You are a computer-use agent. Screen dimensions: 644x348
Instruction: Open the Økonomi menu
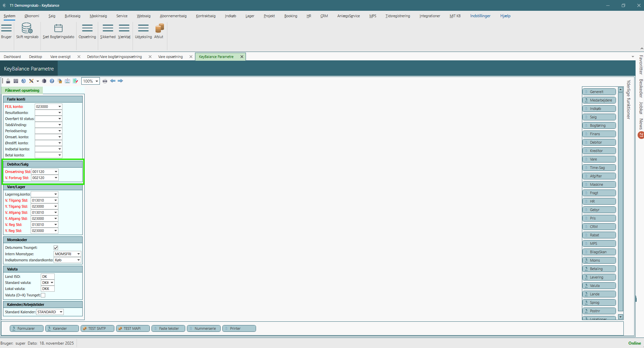pyautogui.click(x=32, y=16)
